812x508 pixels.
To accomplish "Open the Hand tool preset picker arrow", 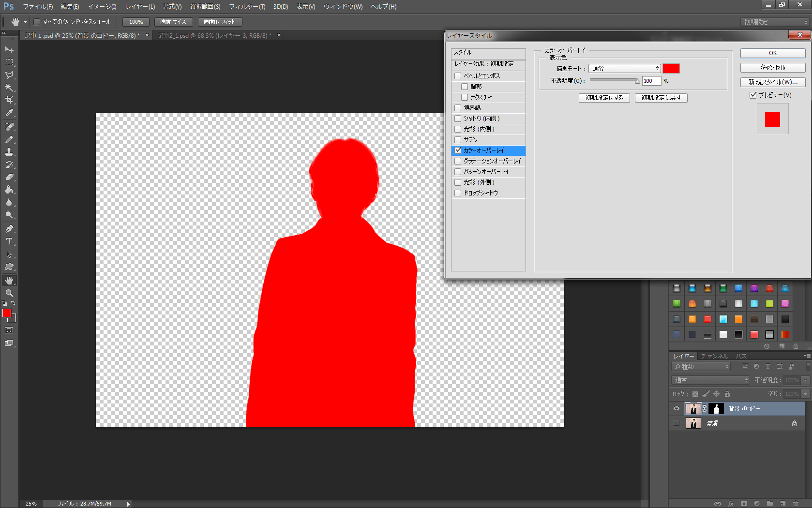I will 25,22.
